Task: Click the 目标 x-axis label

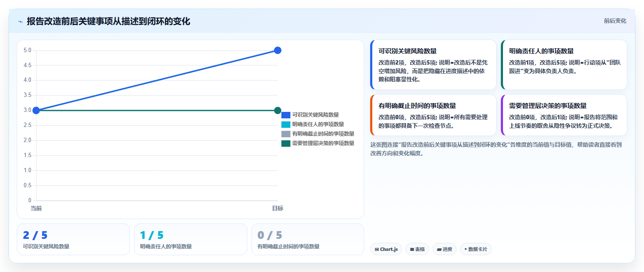Action: 278,208
